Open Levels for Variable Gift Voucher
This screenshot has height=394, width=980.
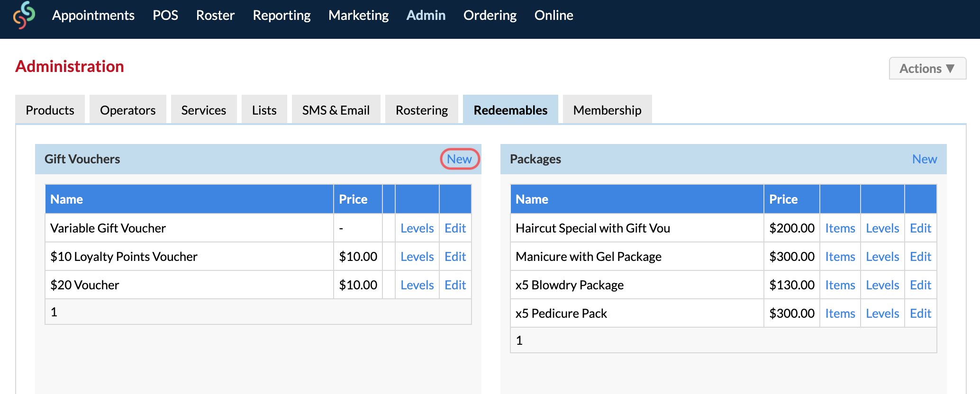tap(417, 228)
